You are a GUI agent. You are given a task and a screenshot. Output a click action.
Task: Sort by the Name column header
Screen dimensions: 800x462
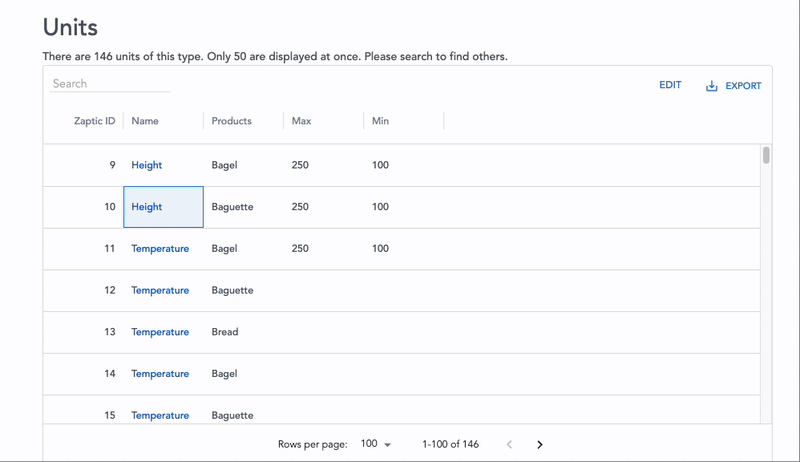pos(145,121)
